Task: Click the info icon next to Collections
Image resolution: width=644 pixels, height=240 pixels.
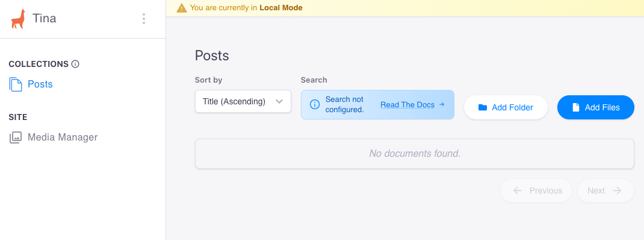Action: pyautogui.click(x=75, y=64)
